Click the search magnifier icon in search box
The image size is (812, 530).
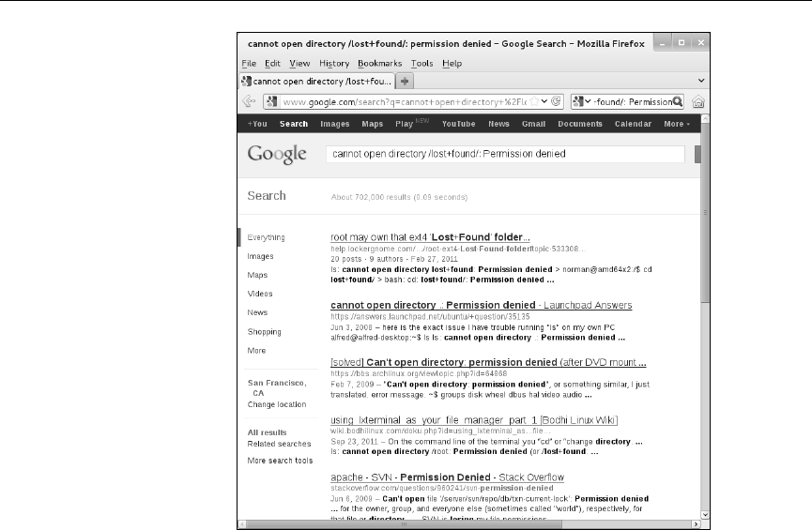(x=678, y=101)
